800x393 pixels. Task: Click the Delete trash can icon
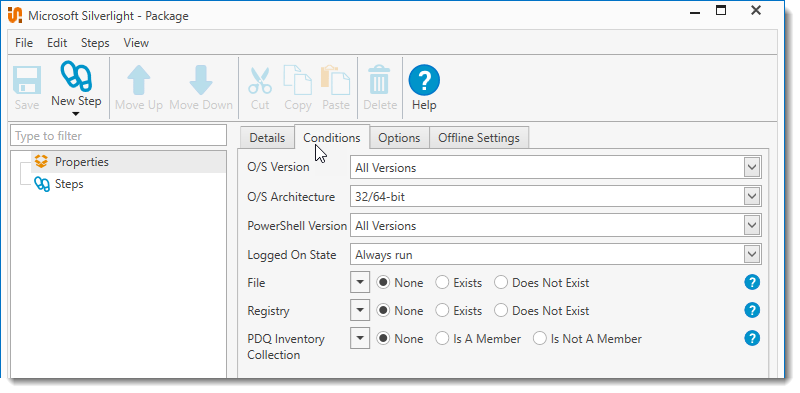[x=380, y=80]
